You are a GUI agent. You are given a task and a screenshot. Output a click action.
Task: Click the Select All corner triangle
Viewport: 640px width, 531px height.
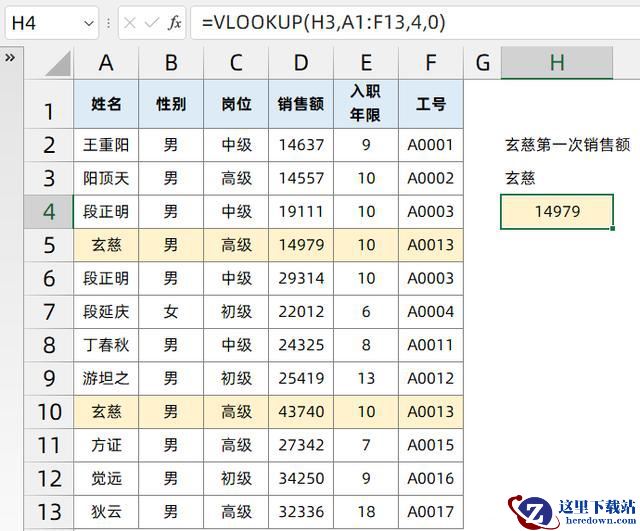[x=58, y=64]
